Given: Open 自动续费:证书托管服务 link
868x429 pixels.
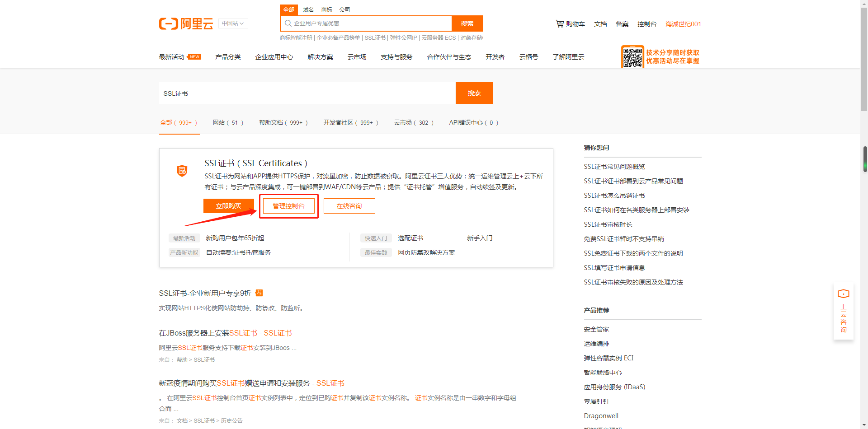Looking at the screenshot, I should tap(238, 252).
